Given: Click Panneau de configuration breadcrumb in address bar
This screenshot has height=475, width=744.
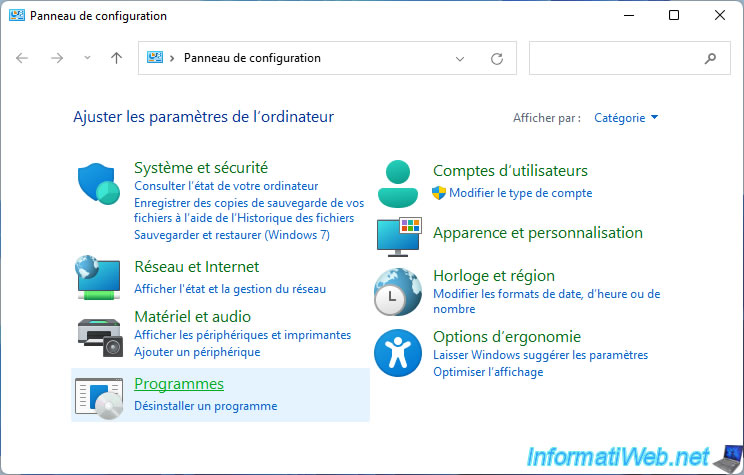Looking at the screenshot, I should tap(252, 59).
